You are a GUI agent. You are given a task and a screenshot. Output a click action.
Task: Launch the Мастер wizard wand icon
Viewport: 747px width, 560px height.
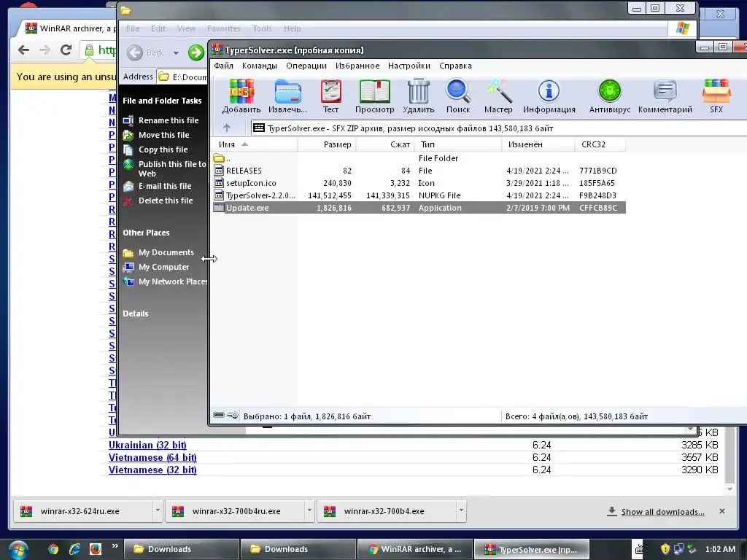(498, 97)
